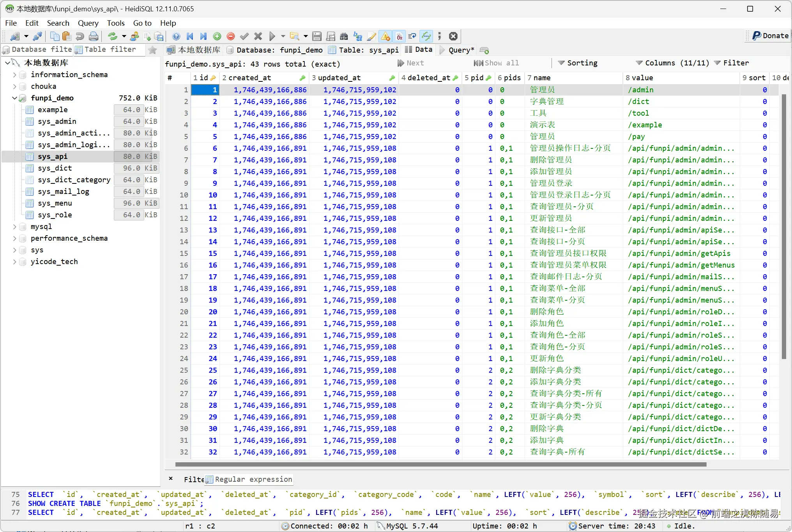792x532 pixels.
Task: Click the Save floppy disk icon
Action: [x=317, y=37]
